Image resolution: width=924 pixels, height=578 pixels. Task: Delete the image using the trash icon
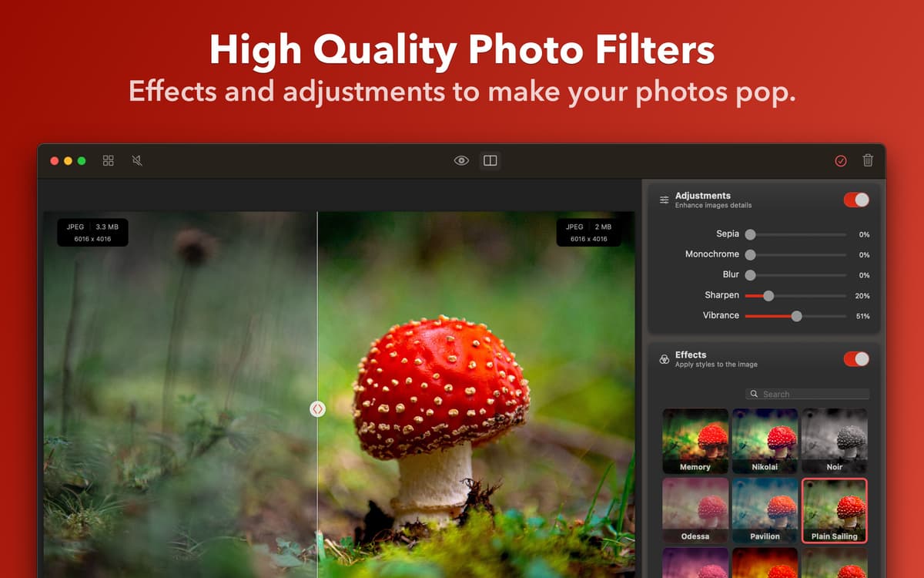pyautogui.click(x=869, y=160)
